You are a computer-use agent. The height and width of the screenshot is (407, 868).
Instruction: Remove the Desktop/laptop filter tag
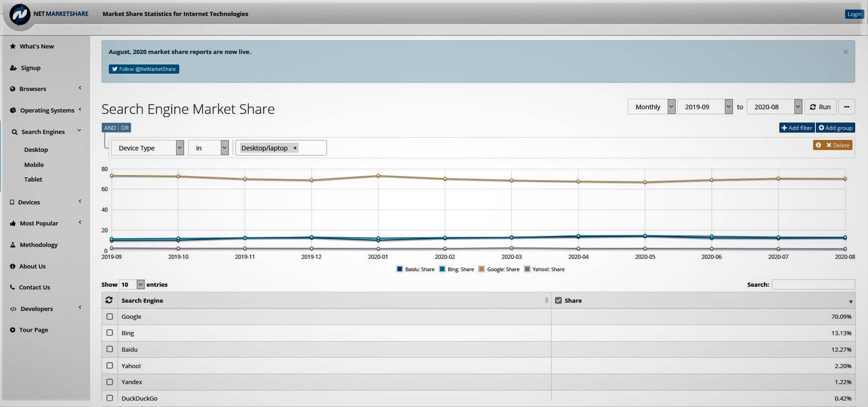[x=295, y=148]
